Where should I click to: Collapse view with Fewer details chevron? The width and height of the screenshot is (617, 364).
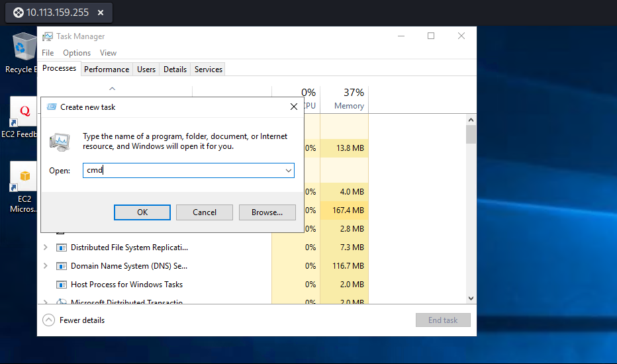click(x=48, y=320)
